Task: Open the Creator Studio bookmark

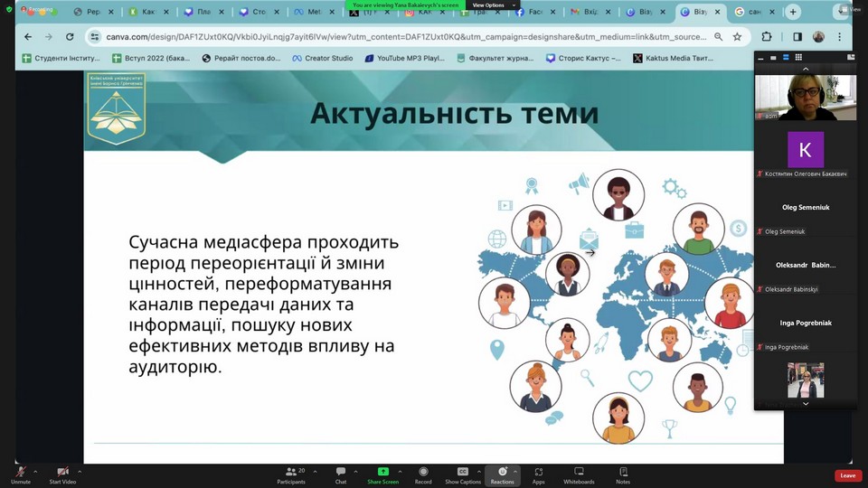Action: 323,58
